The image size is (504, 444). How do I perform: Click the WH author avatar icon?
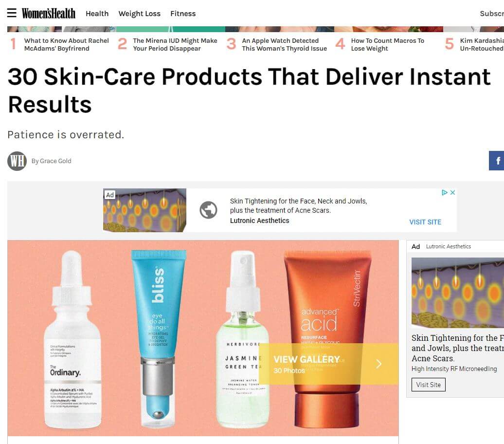click(17, 161)
